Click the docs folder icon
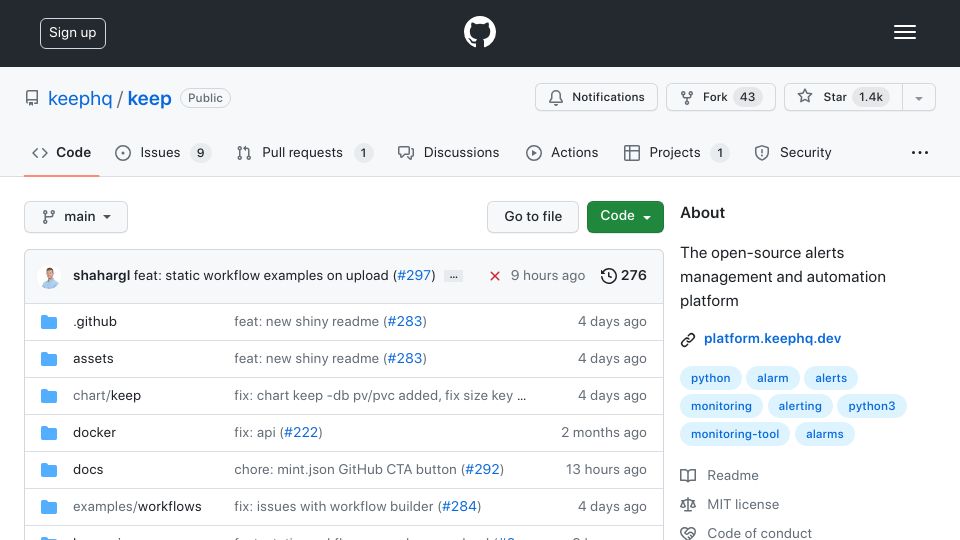This screenshot has height=540, width=960. (49, 470)
